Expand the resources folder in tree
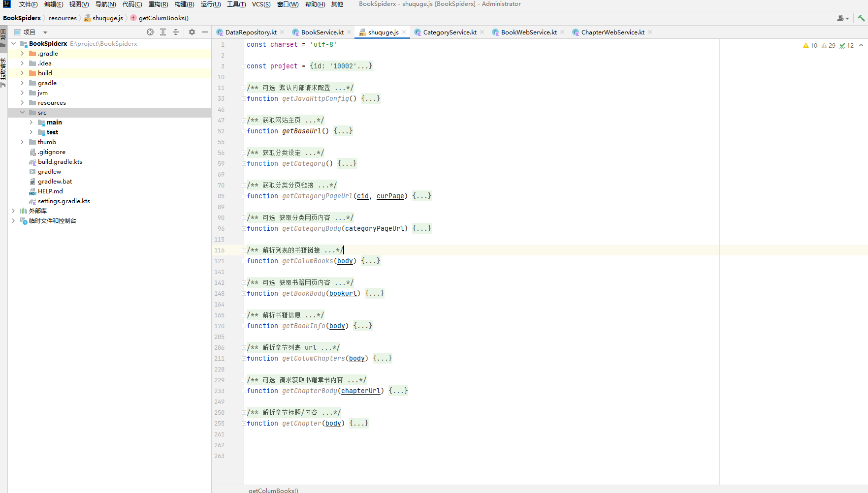The image size is (868, 493). click(x=22, y=102)
